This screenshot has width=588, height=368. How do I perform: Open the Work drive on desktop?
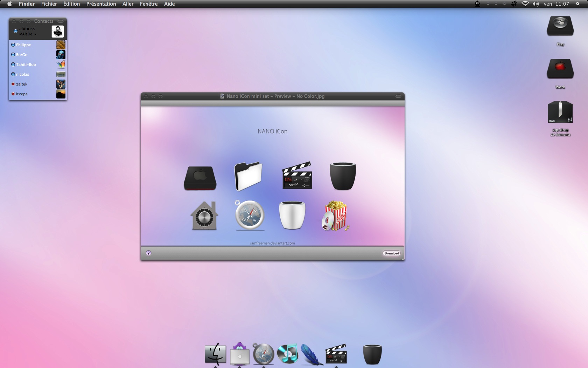tap(560, 69)
